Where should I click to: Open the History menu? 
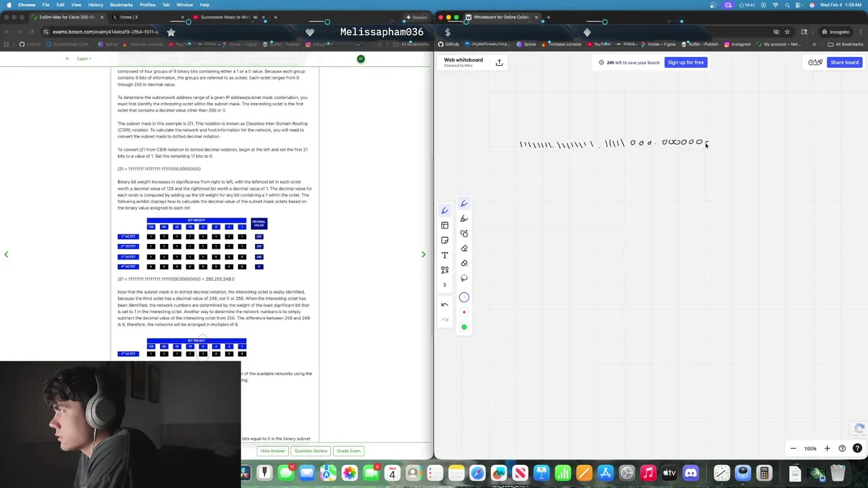[96, 5]
